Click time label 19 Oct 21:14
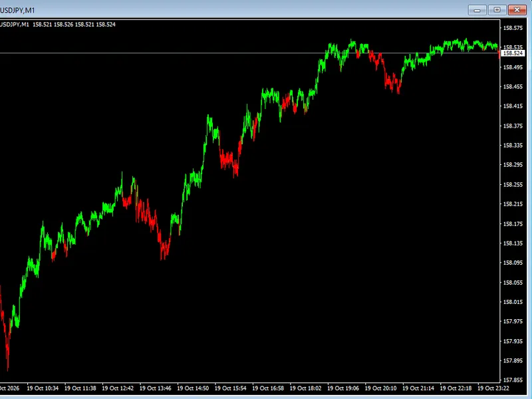The width and height of the screenshot is (532, 399). tap(418, 388)
